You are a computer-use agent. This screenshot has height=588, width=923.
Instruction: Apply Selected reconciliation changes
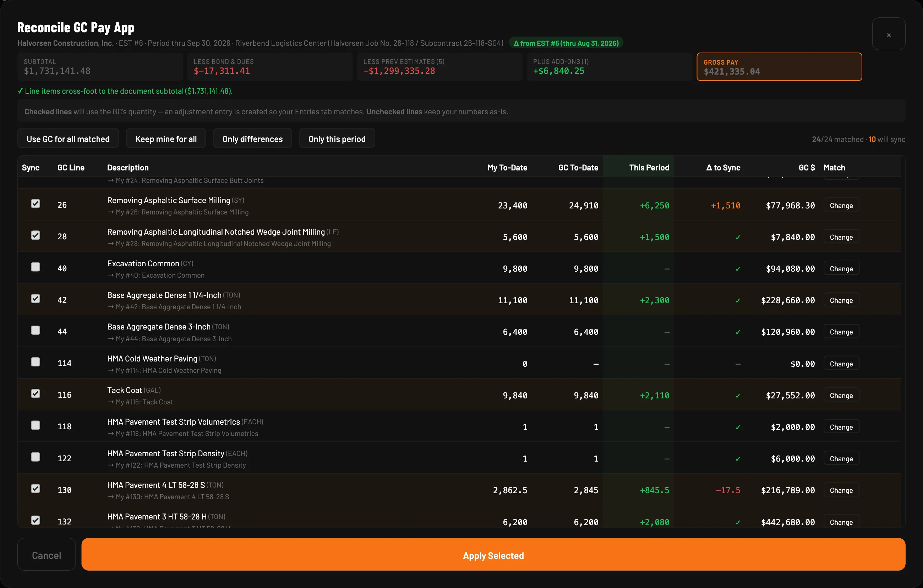pyautogui.click(x=493, y=555)
